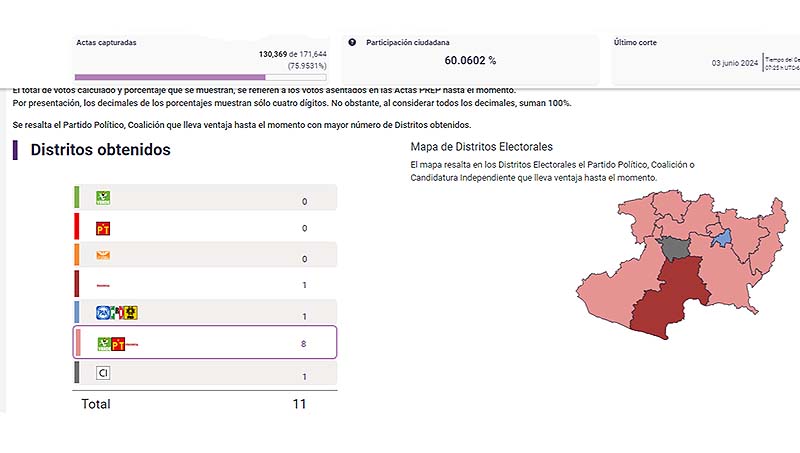This screenshot has width=800, height=453.
Task: Select the small blue district on map
Action: point(720,237)
